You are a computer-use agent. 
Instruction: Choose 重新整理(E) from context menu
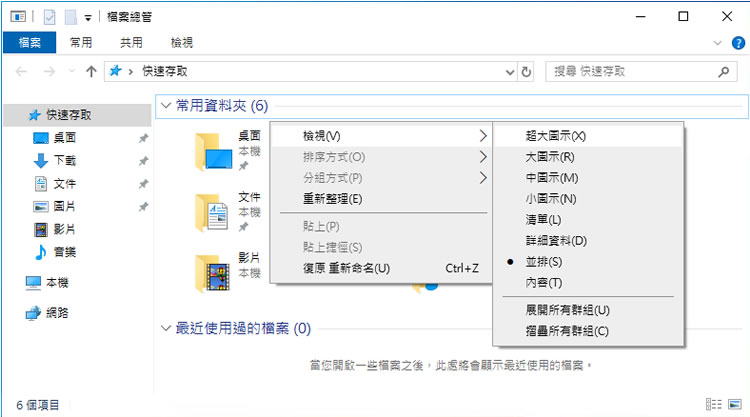pos(382,199)
